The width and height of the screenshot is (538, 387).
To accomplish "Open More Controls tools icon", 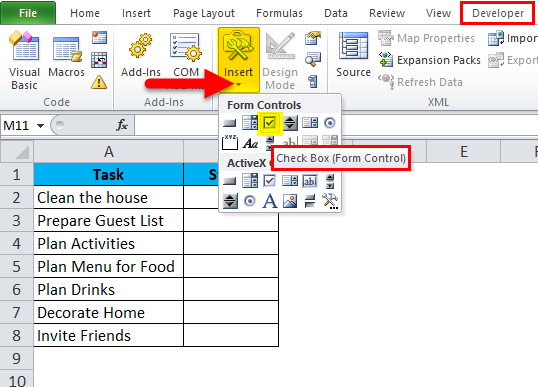I will pyautogui.click(x=330, y=201).
